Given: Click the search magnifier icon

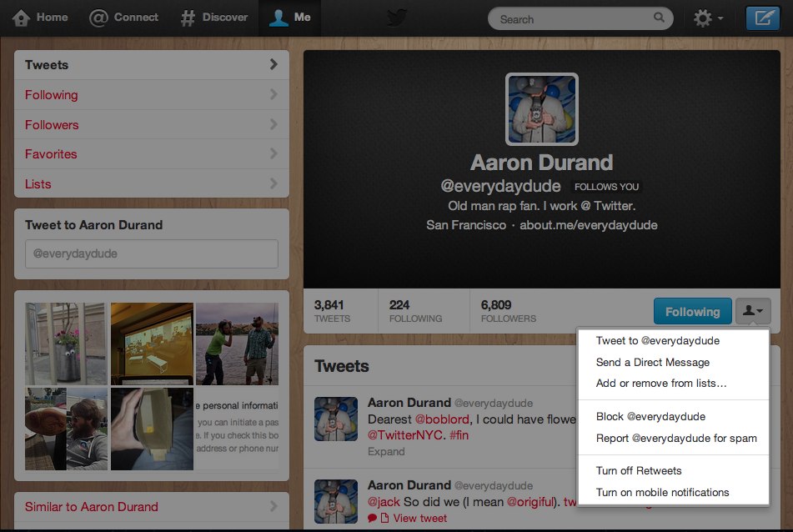Looking at the screenshot, I should [x=660, y=18].
